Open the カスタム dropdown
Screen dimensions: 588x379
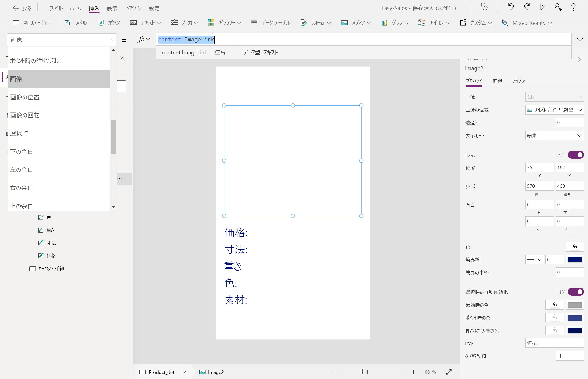click(476, 23)
